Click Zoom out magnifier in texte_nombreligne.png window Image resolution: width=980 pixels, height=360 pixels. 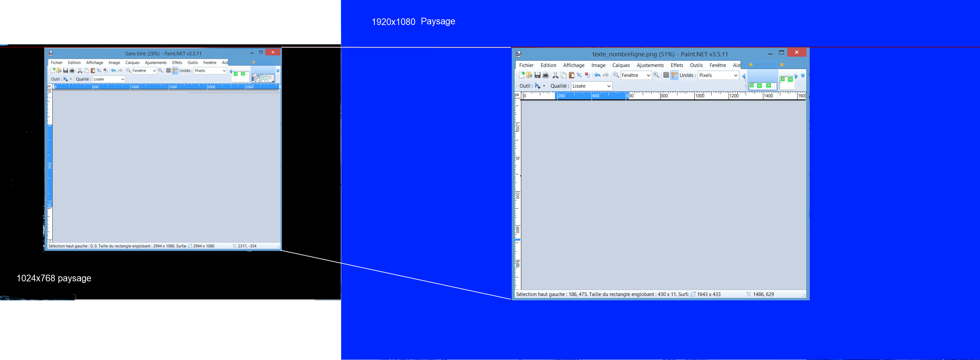616,75
